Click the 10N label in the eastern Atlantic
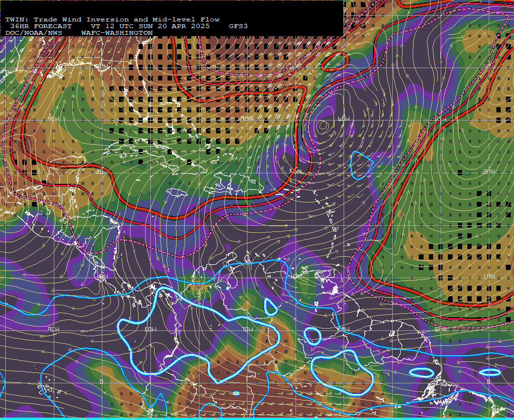Image resolution: width=514 pixels, height=420 pixels. [x=489, y=276]
